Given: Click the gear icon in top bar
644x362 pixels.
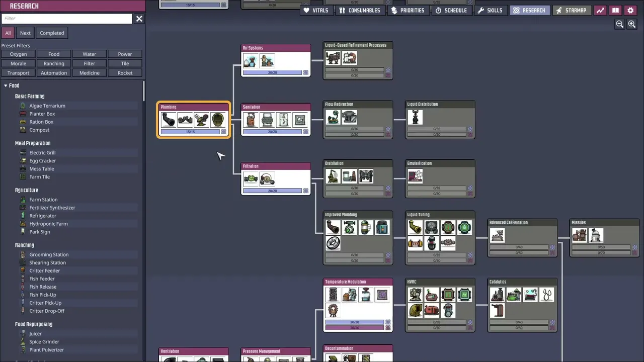Looking at the screenshot, I should pos(630,10).
